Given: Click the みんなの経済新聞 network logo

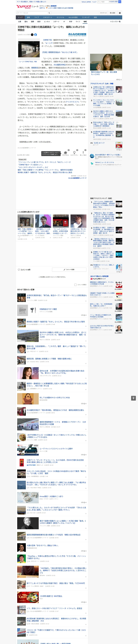Looking at the screenshot, I should (x=77, y=35).
